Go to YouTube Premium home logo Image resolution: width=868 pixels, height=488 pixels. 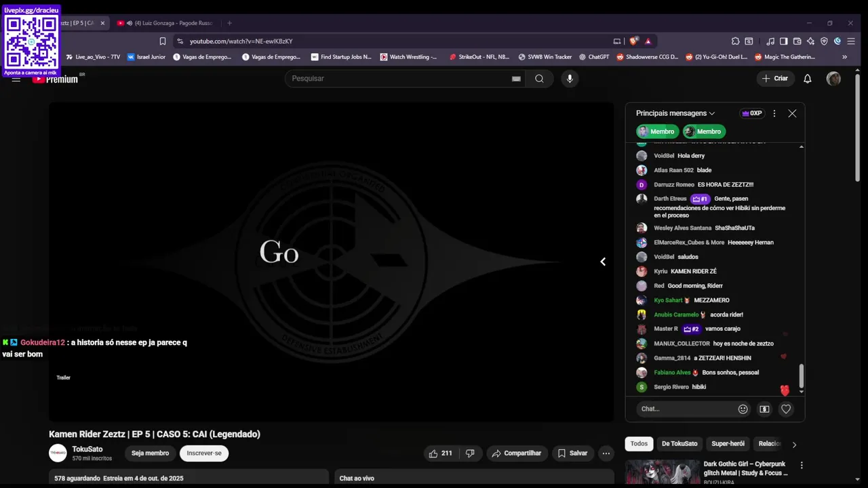pyautogui.click(x=56, y=79)
